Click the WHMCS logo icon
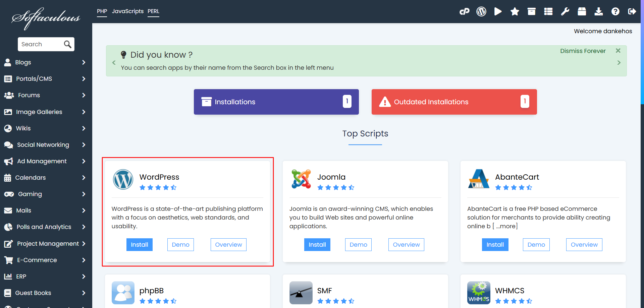The height and width of the screenshot is (308, 644). [479, 293]
